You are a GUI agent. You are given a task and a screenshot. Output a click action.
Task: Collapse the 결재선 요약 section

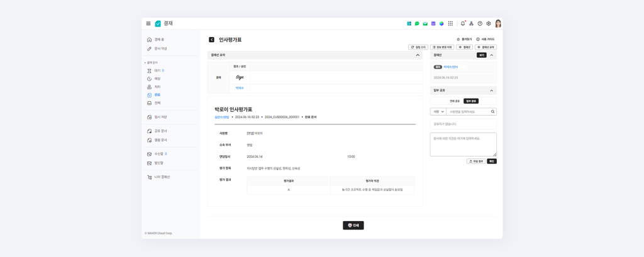point(418,55)
